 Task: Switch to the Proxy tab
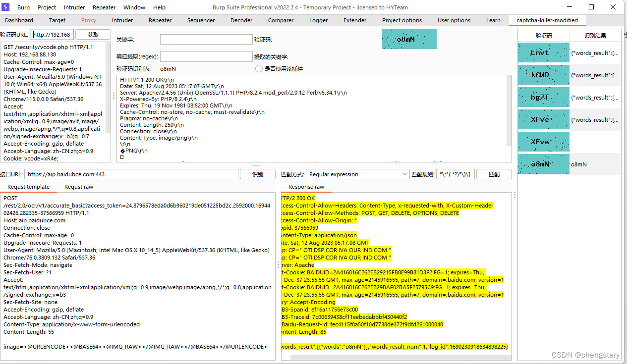(x=89, y=20)
